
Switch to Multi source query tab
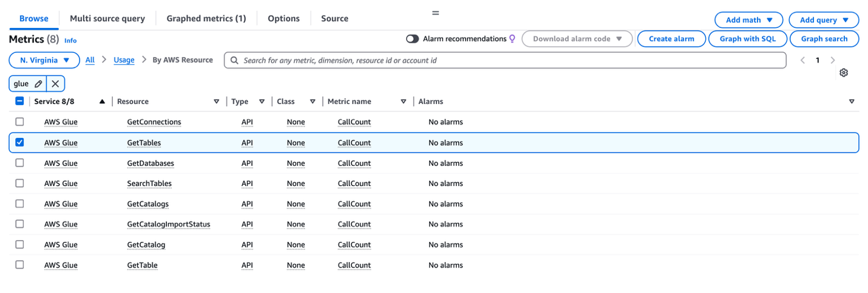[x=107, y=18]
